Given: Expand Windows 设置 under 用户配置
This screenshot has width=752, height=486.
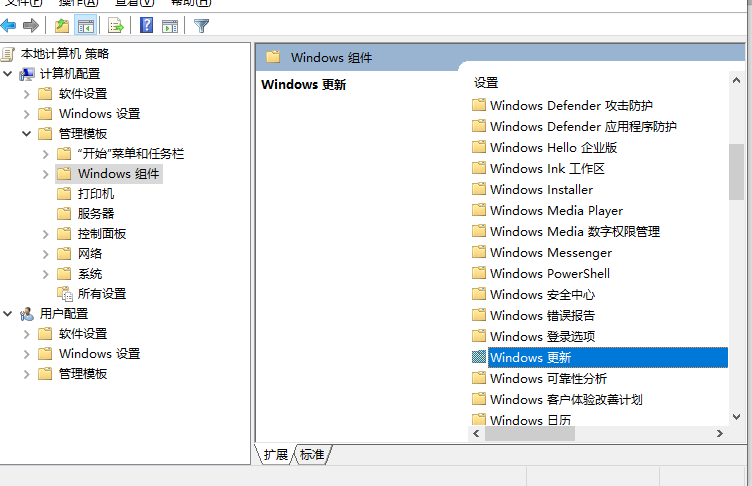Looking at the screenshot, I should [x=27, y=354].
